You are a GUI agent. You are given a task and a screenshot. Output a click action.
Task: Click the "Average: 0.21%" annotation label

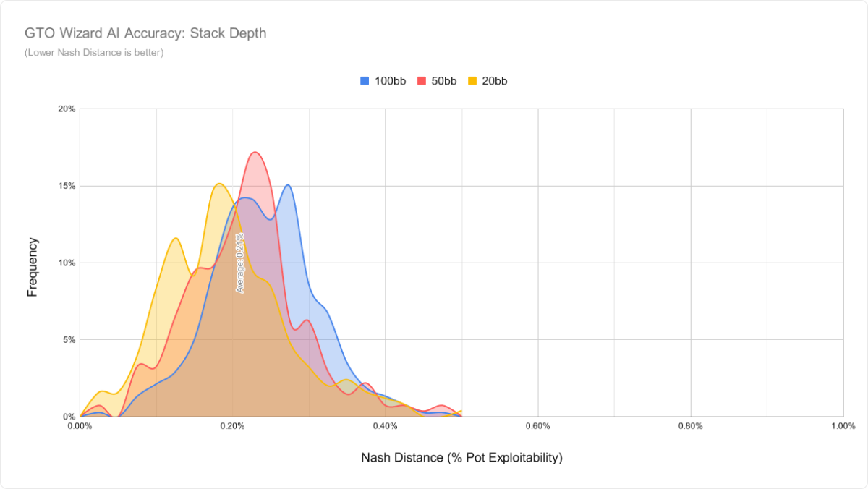click(x=240, y=263)
